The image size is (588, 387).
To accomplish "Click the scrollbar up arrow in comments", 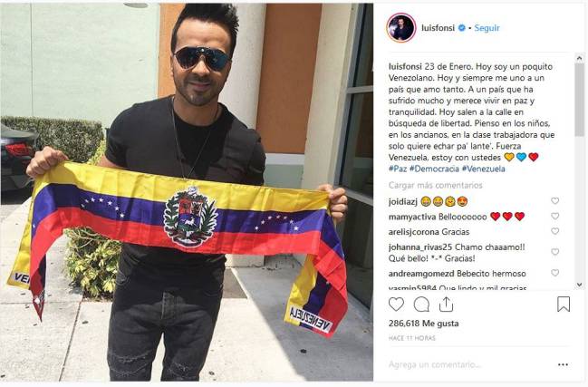I will [x=579, y=58].
